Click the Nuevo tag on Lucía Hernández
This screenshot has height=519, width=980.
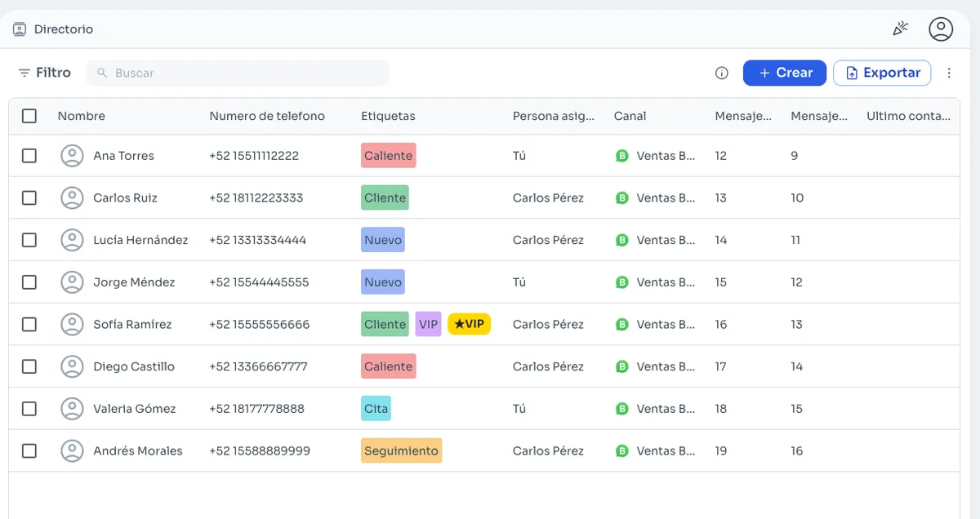383,240
